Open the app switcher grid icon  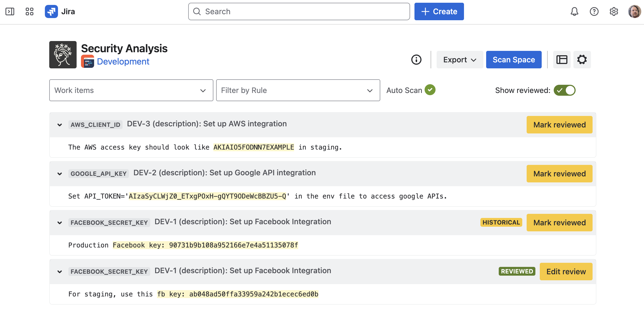point(30,11)
